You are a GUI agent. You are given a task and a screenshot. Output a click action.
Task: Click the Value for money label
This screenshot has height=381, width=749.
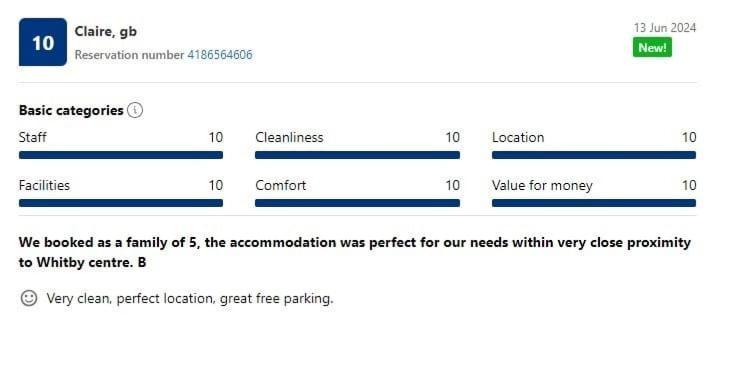point(542,185)
